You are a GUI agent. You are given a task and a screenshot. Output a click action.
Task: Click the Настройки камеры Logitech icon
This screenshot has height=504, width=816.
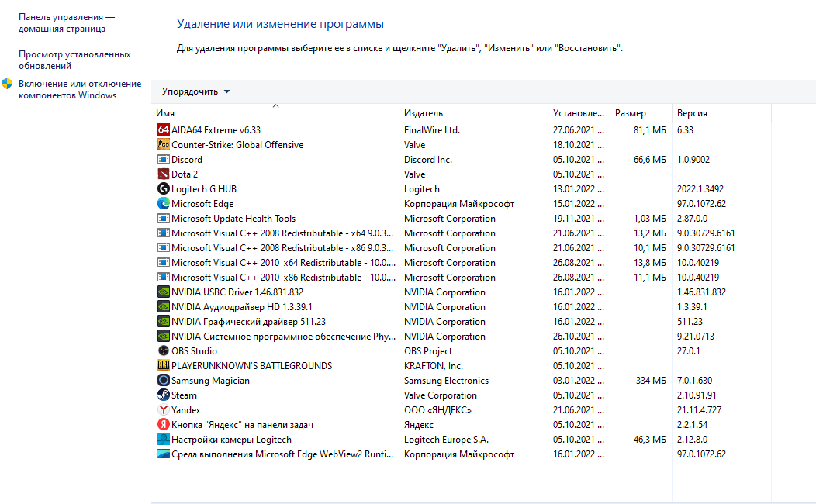click(164, 439)
